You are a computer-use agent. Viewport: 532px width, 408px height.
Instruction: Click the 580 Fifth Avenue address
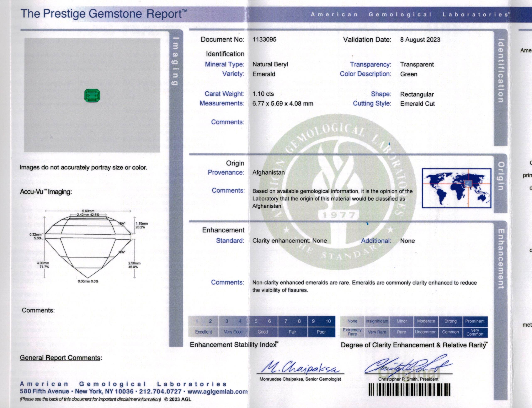point(44,391)
